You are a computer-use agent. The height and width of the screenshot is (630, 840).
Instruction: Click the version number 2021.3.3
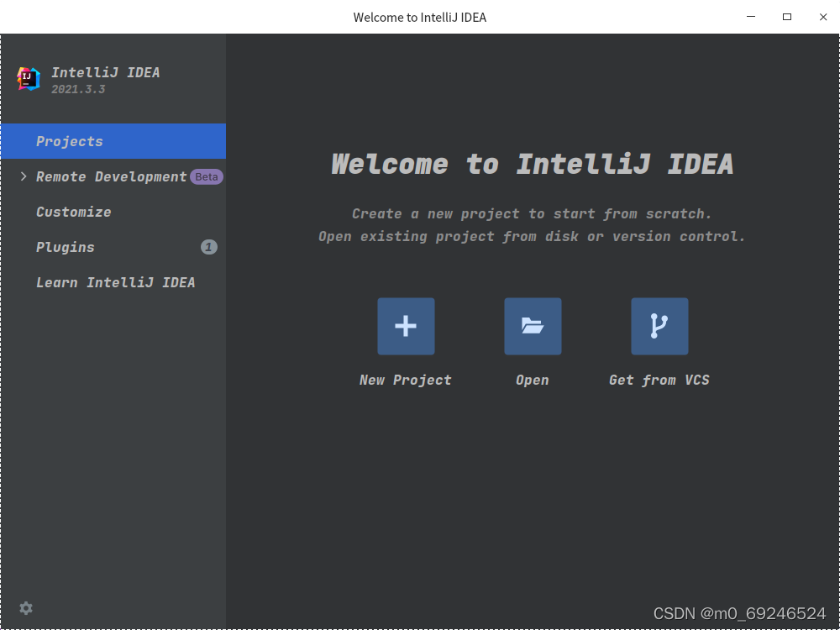click(78, 90)
